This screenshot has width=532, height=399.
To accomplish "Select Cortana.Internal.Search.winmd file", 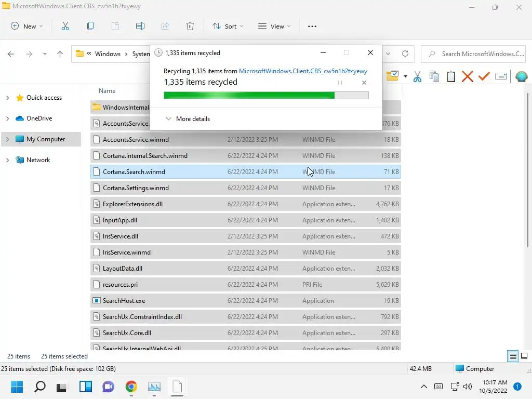I will (x=246, y=156).
